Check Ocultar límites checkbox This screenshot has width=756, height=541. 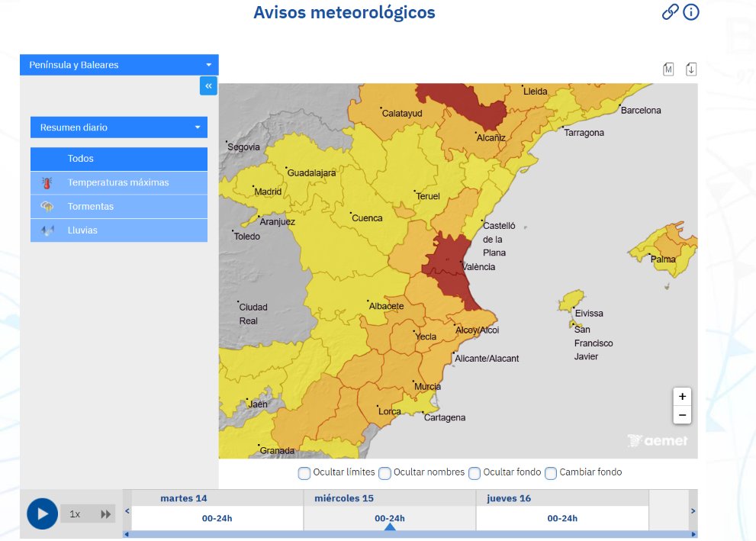[304, 473]
